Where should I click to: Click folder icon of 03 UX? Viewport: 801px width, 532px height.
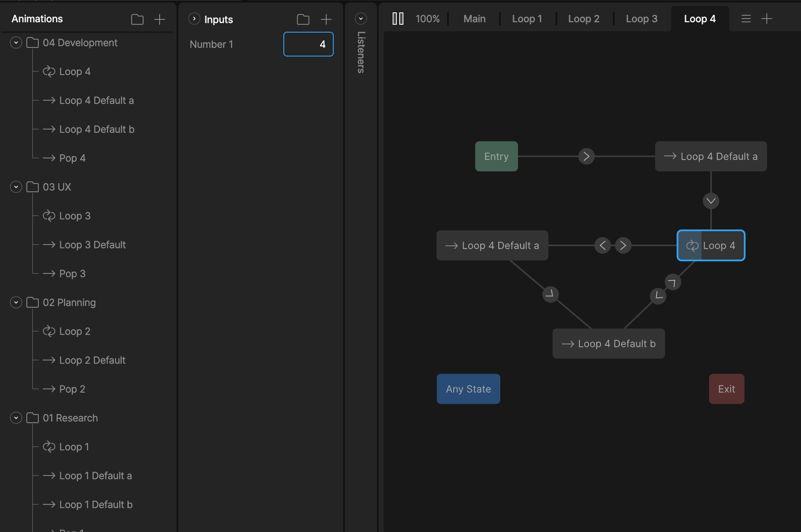(33, 187)
